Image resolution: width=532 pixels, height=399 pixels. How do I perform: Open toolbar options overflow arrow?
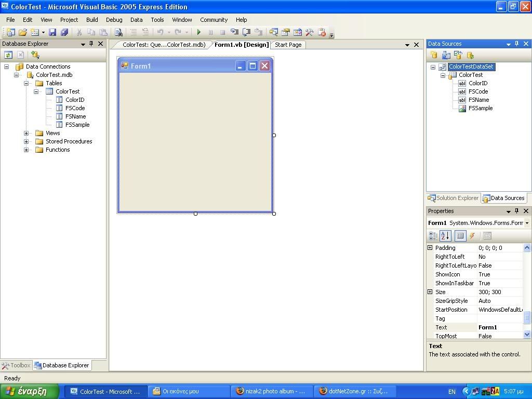pos(332,34)
